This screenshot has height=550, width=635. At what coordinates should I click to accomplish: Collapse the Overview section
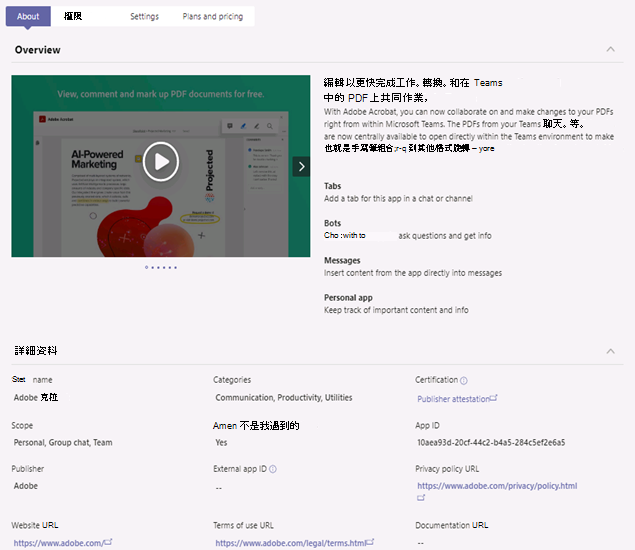pos(610,49)
